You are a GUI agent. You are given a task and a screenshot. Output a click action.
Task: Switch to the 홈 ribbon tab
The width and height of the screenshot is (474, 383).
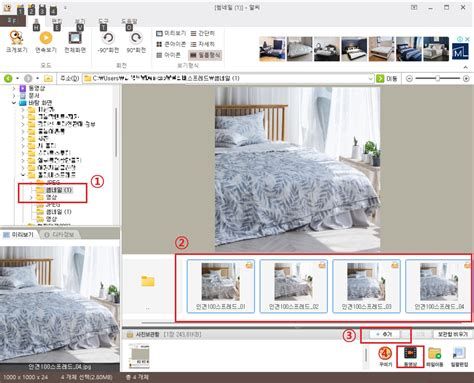click(36, 21)
